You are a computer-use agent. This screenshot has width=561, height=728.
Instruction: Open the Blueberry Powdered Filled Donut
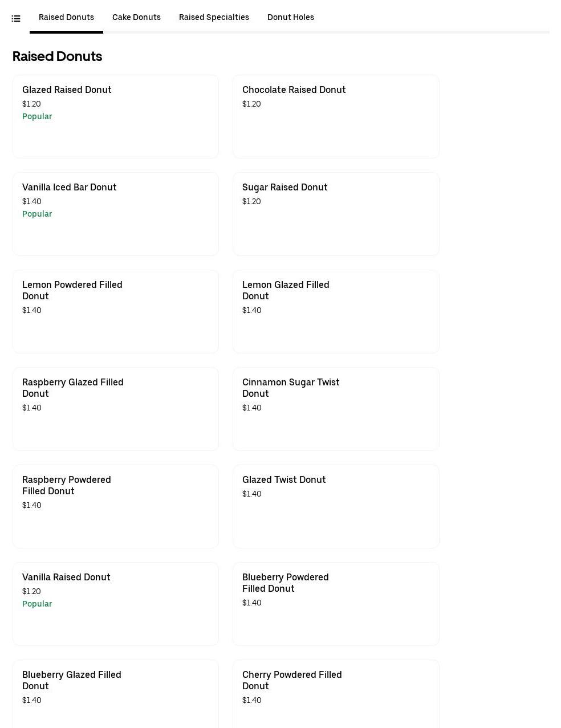[335, 604]
